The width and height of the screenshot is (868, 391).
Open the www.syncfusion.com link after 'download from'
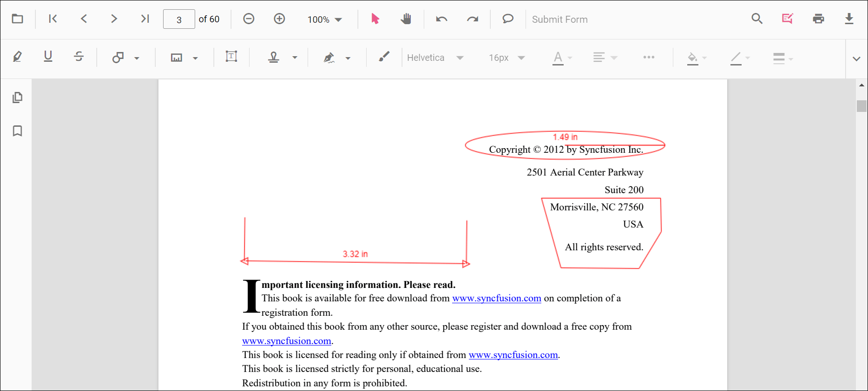click(x=497, y=298)
